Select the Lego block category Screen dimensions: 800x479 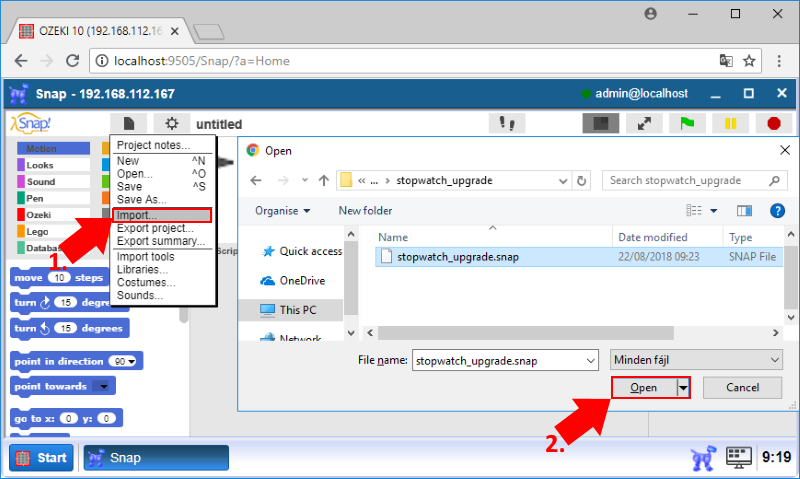[x=54, y=232]
